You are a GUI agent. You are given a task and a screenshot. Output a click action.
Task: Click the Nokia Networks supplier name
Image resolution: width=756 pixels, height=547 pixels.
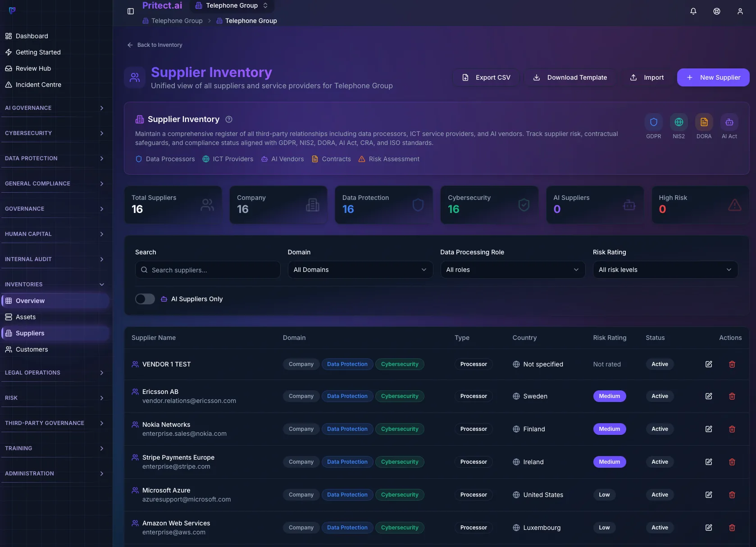click(166, 425)
